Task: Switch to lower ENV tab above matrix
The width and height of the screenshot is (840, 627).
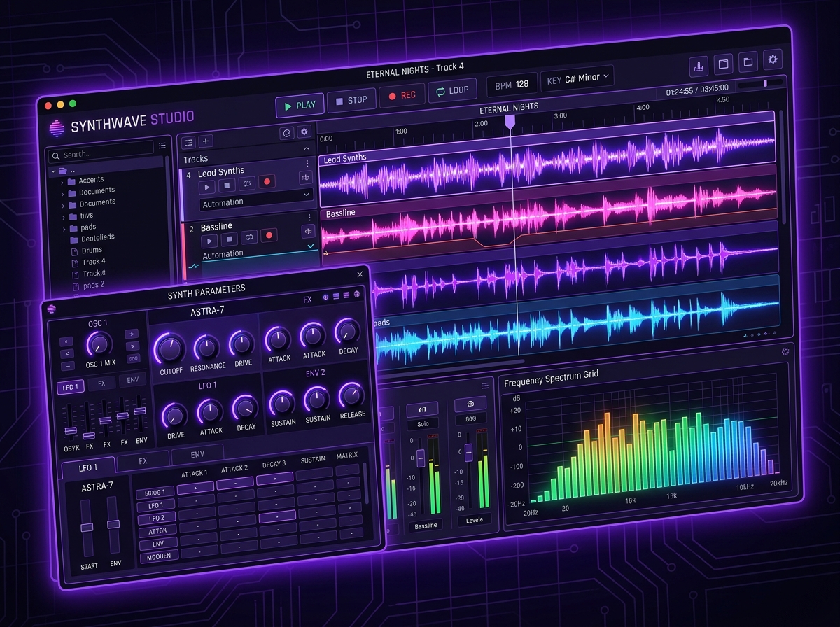Action: pos(197,454)
